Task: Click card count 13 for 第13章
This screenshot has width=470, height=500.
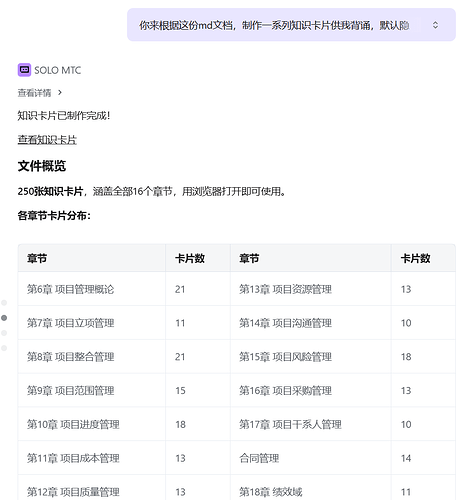Action: pos(406,289)
